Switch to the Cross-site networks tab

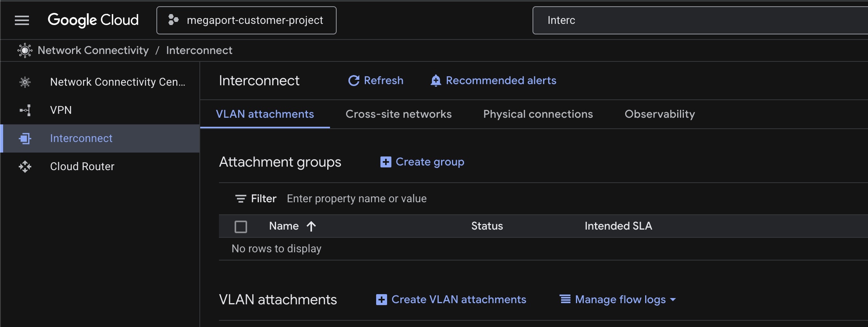[398, 114]
